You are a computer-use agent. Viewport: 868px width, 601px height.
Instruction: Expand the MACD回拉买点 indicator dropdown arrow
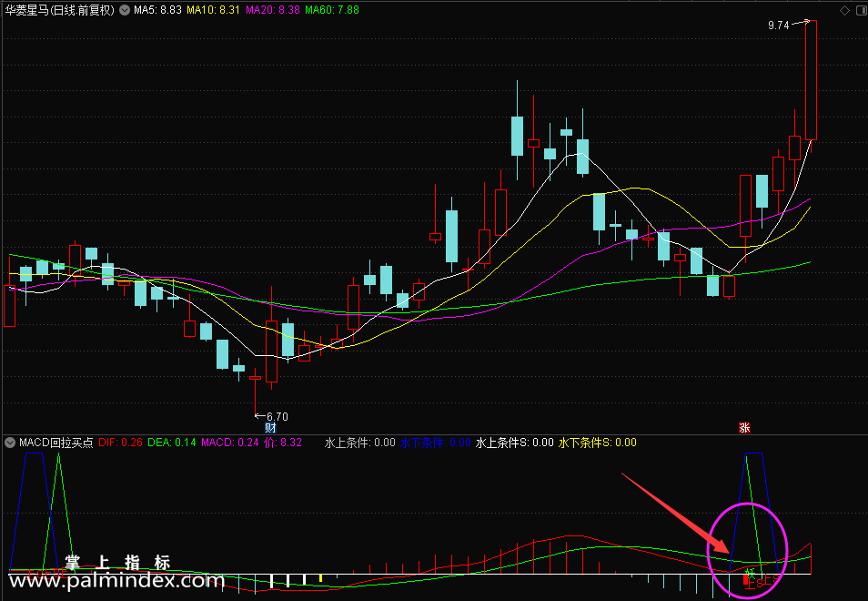coord(10,443)
